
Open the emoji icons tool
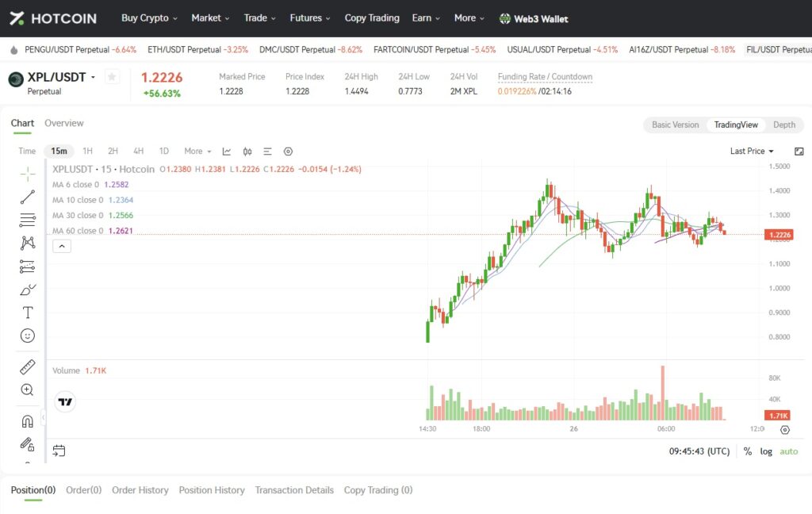pos(28,336)
